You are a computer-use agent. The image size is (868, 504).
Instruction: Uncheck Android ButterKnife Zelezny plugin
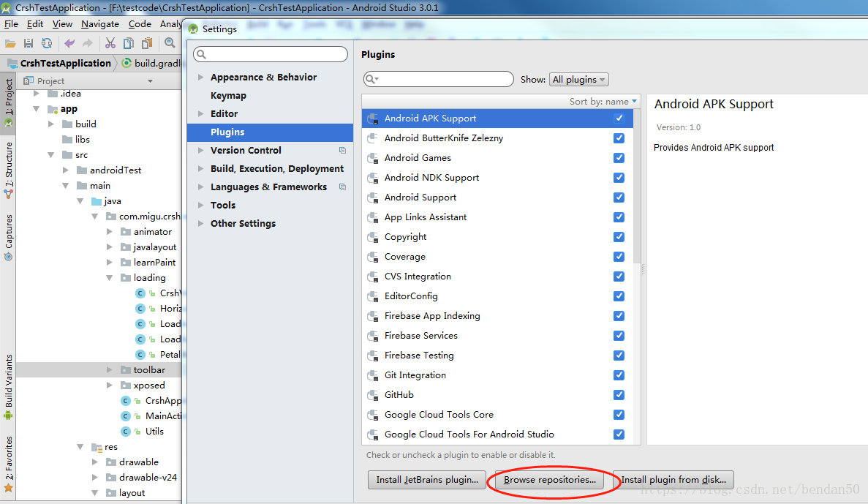[x=619, y=138]
